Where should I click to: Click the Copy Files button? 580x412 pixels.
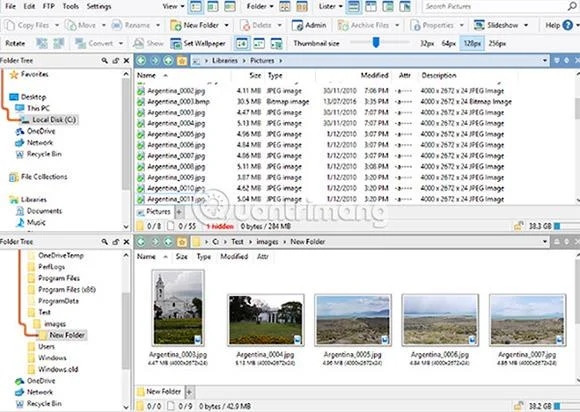[27, 25]
